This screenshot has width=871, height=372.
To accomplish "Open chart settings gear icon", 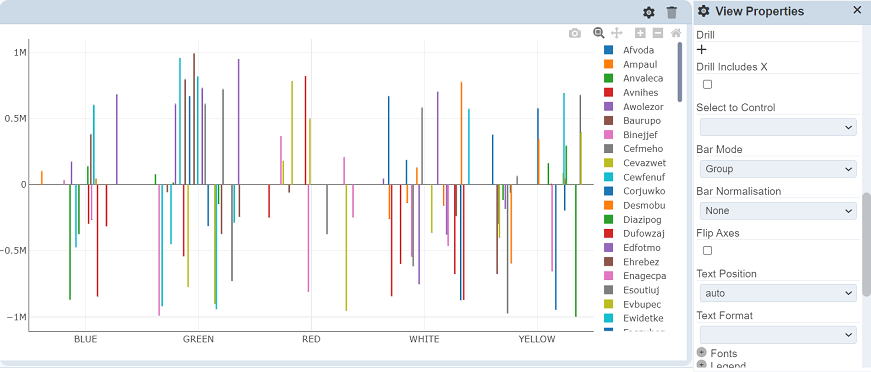I will click(x=648, y=12).
